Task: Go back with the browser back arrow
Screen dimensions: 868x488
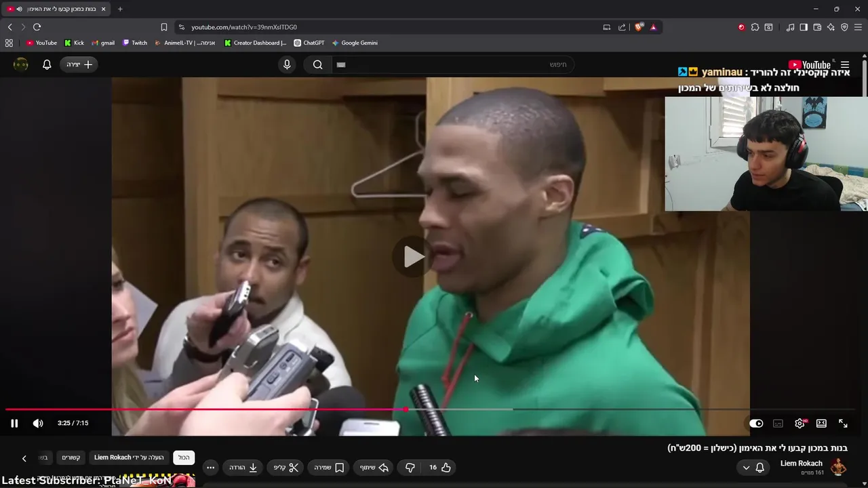Action: tap(9, 27)
